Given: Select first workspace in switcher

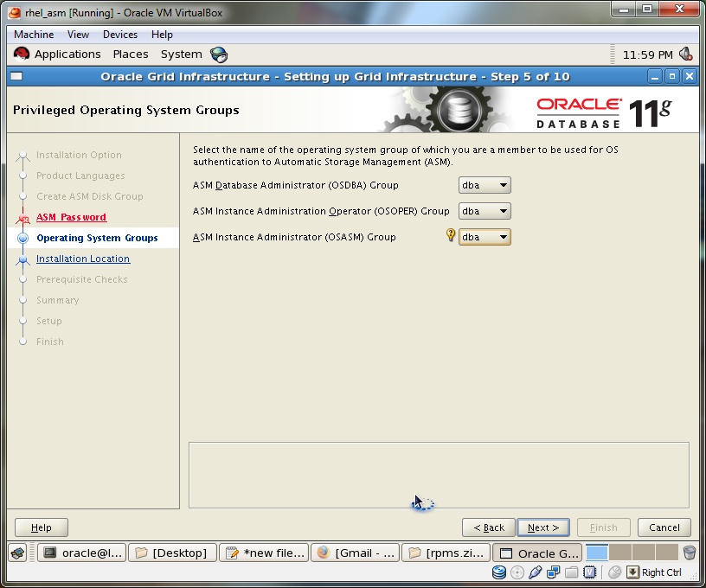Looking at the screenshot, I should [597, 553].
